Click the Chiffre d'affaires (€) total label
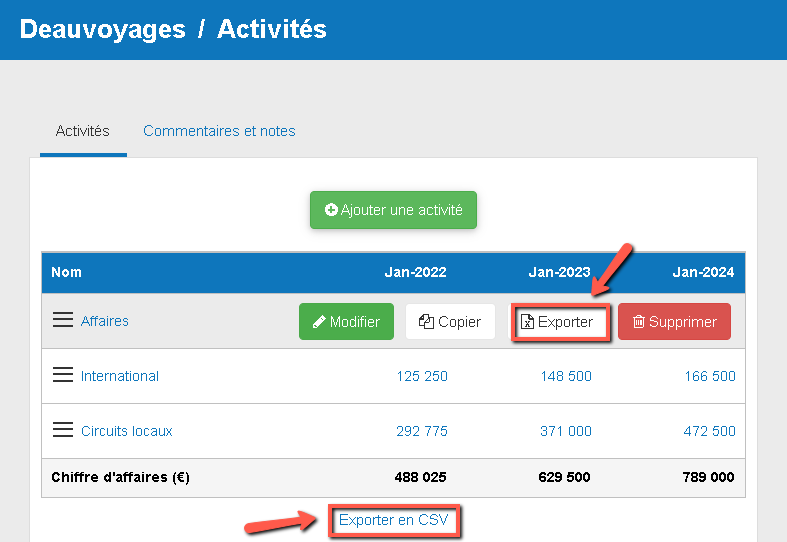The image size is (787, 542). (120, 477)
